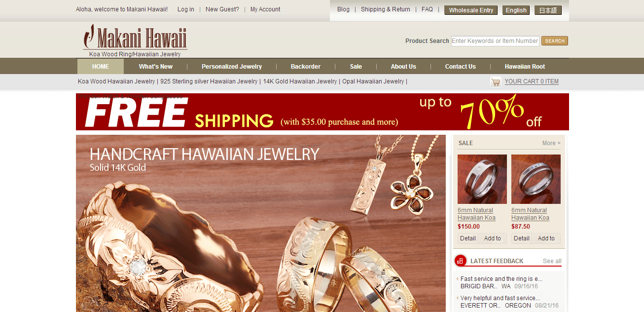Open the Makani Hawaii logo home link
The image size is (644, 312).
pyautogui.click(x=135, y=40)
